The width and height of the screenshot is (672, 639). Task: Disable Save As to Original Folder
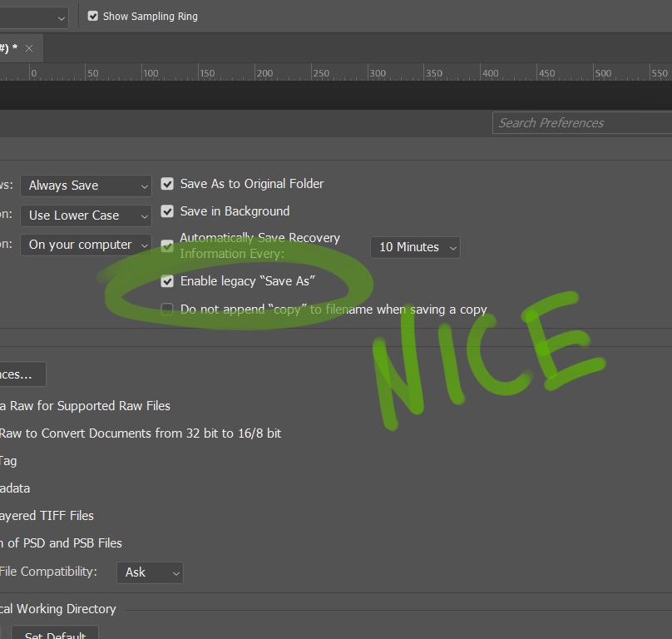(x=167, y=184)
